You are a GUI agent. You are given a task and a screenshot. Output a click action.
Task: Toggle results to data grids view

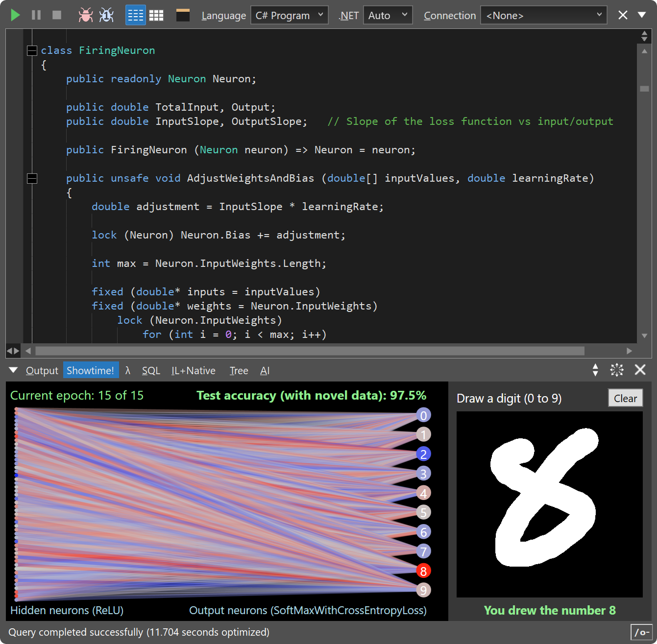tap(156, 15)
